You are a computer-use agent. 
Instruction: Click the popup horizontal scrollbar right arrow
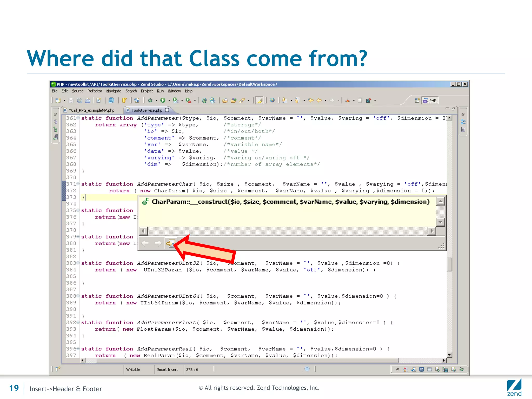[432, 231]
